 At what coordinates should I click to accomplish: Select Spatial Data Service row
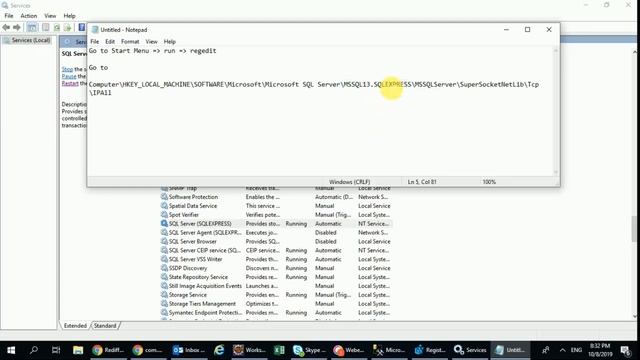click(x=276, y=206)
